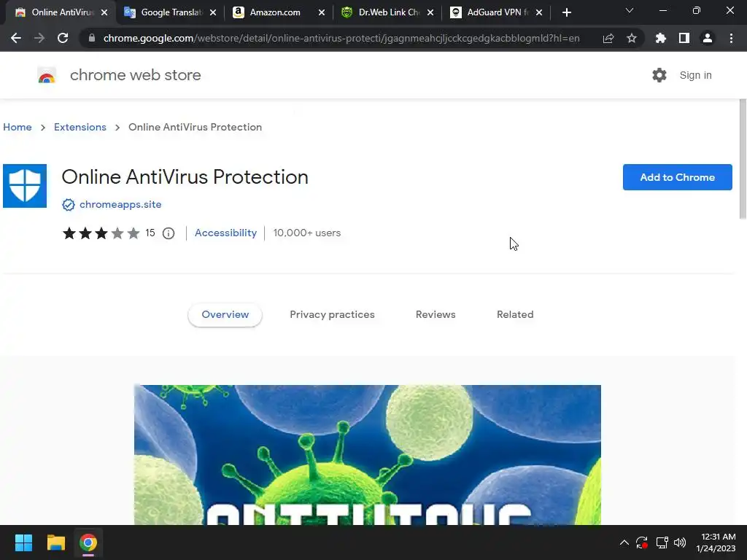Reload the current page
Viewport: 747px width, 560px height.
point(63,38)
